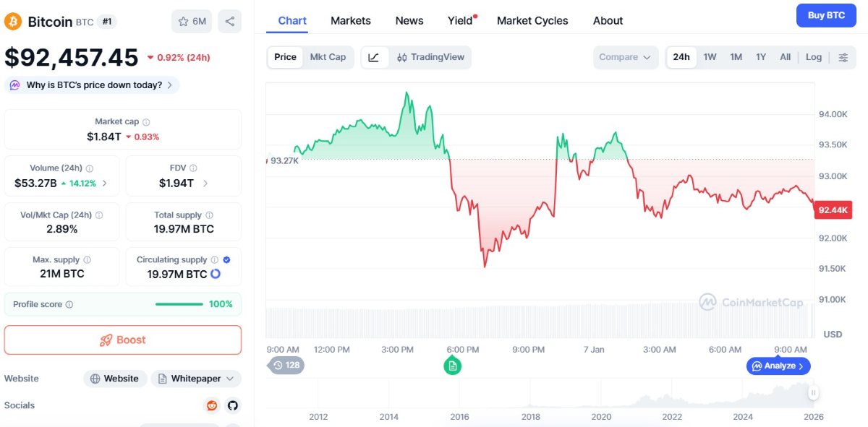
Task: Click the Boost button
Action: point(123,340)
